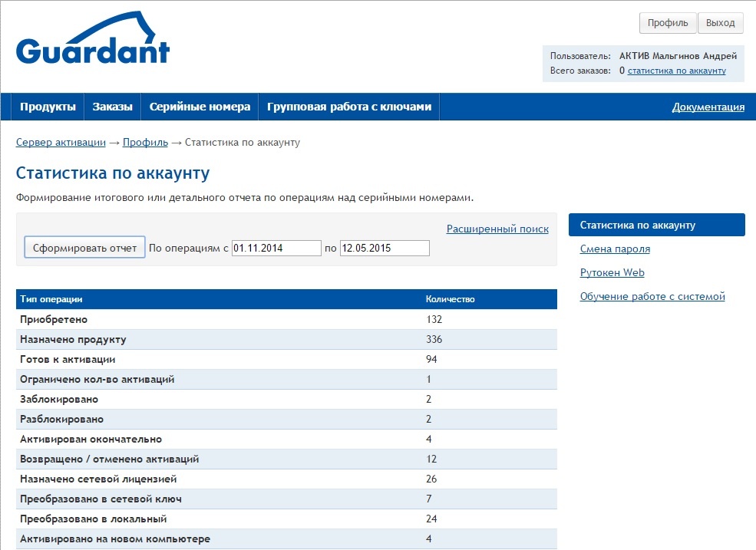Open the Продукты menu
Screen dimensions: 756x550
[x=48, y=107]
